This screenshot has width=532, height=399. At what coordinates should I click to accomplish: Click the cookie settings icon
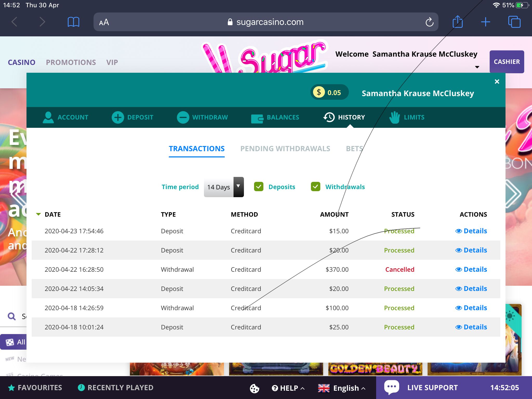pos(254,388)
